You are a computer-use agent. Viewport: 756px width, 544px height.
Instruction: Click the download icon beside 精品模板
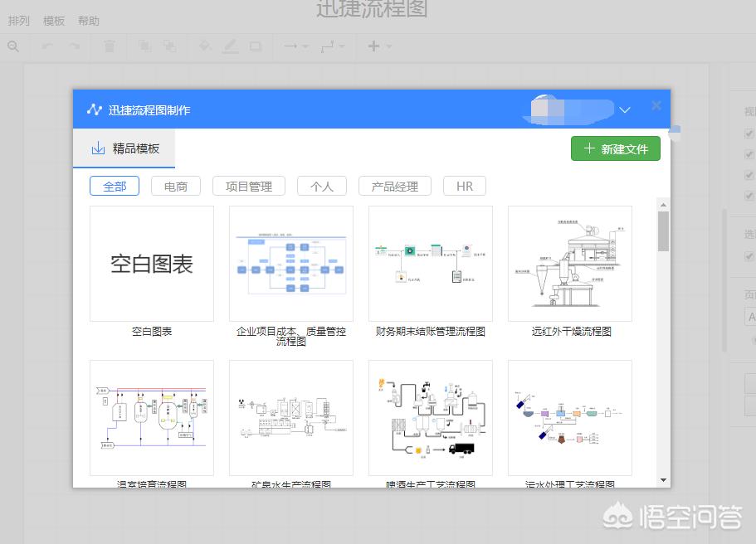click(x=98, y=148)
